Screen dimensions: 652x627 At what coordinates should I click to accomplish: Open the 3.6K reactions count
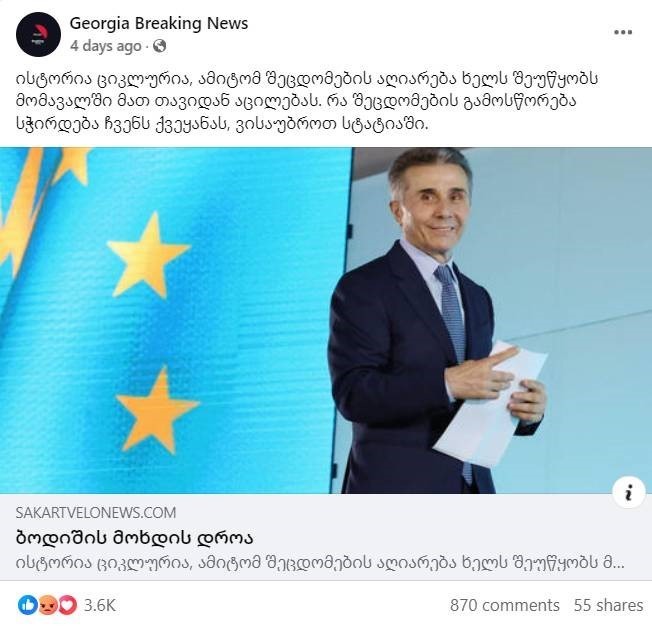pyautogui.click(x=100, y=605)
